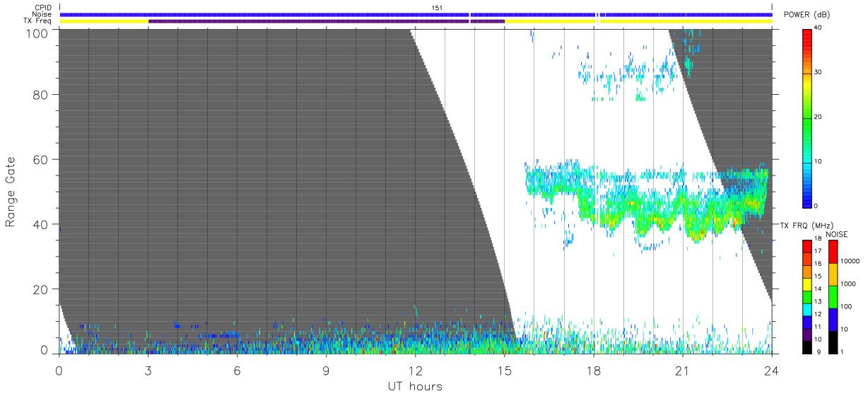The width and height of the screenshot is (868, 401).
Task: Click the 20 tick on POWER colorbar
Action: click(x=819, y=117)
